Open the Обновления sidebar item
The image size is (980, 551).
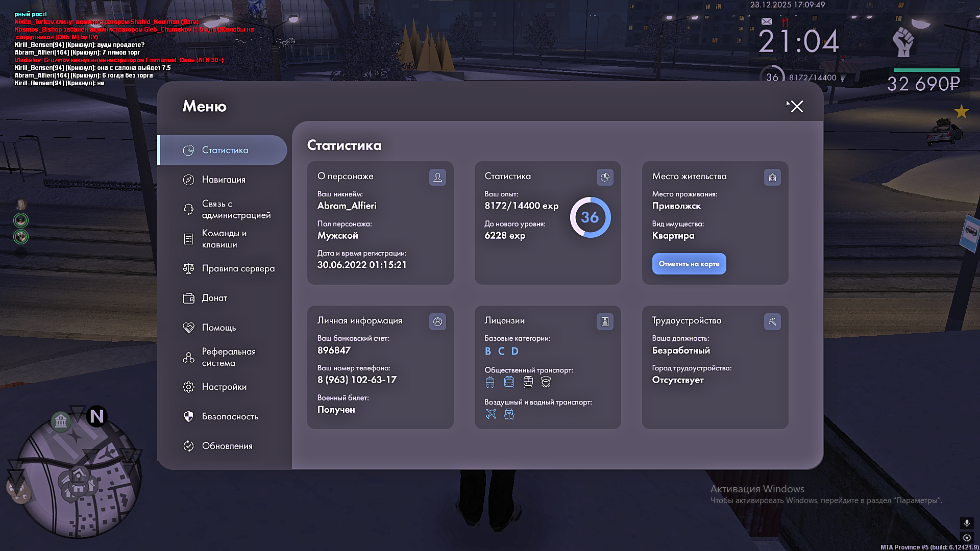tap(227, 446)
